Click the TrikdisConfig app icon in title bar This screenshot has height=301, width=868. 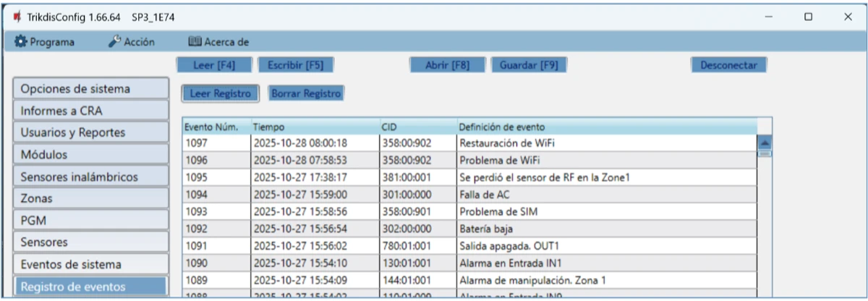click(x=16, y=17)
